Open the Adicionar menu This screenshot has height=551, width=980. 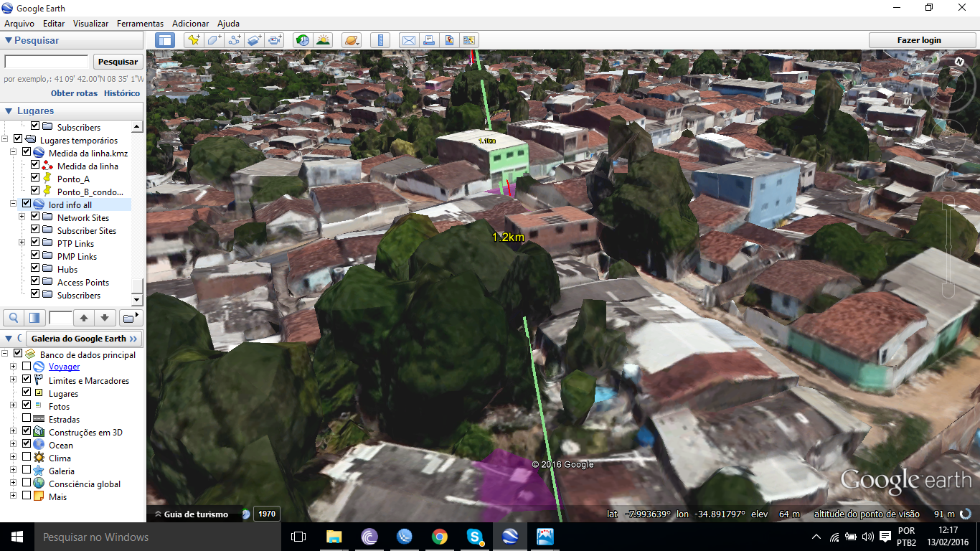click(x=190, y=24)
